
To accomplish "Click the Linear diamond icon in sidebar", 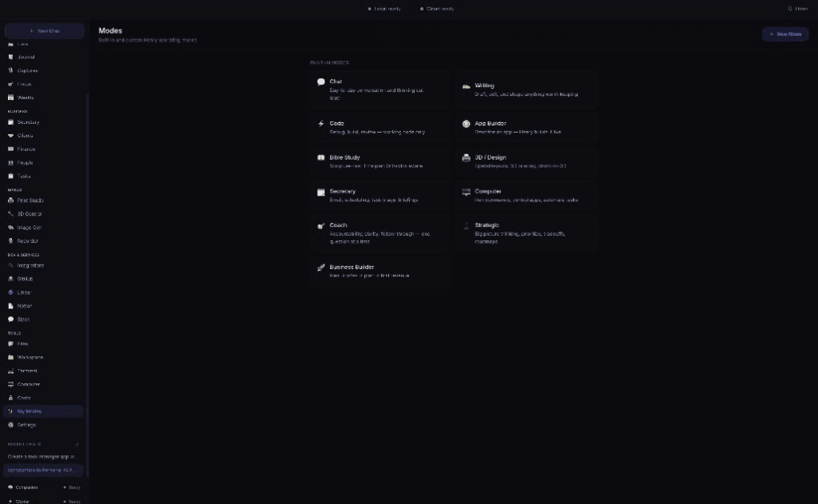I will click(x=10, y=292).
